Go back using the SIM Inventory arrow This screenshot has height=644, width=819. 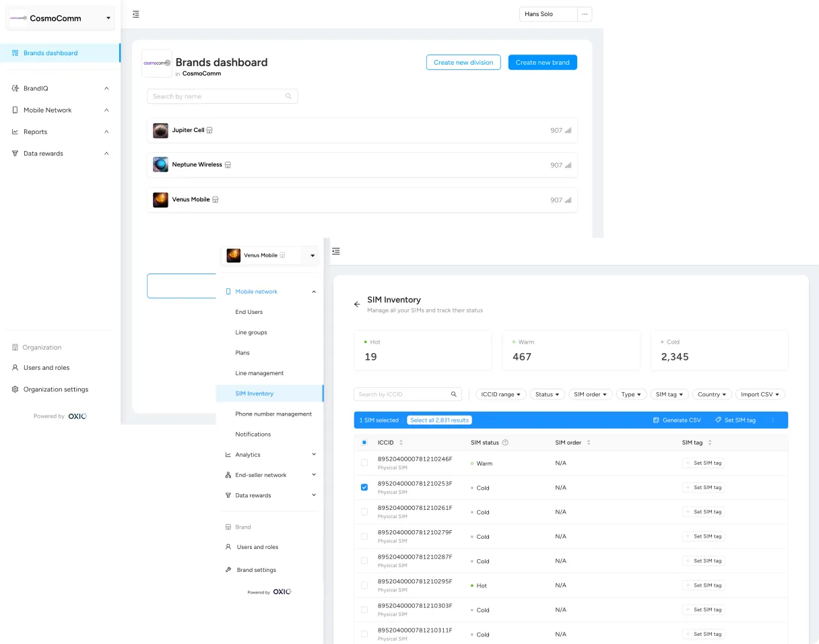tap(357, 304)
